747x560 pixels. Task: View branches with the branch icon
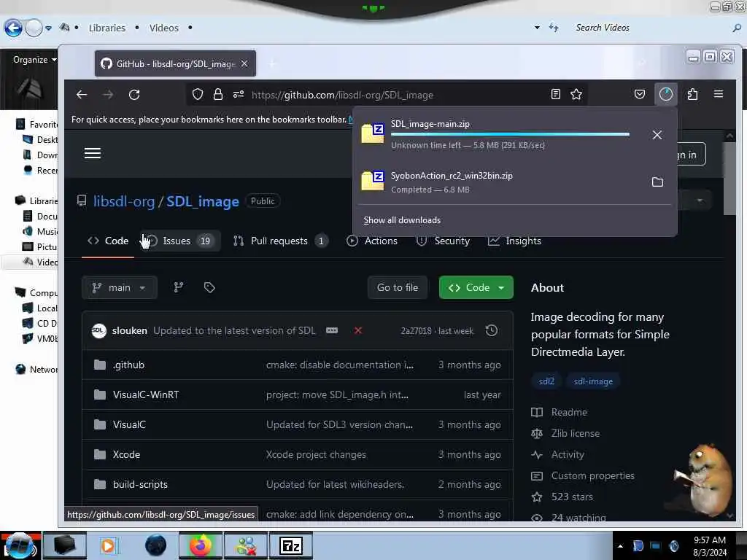[178, 287]
